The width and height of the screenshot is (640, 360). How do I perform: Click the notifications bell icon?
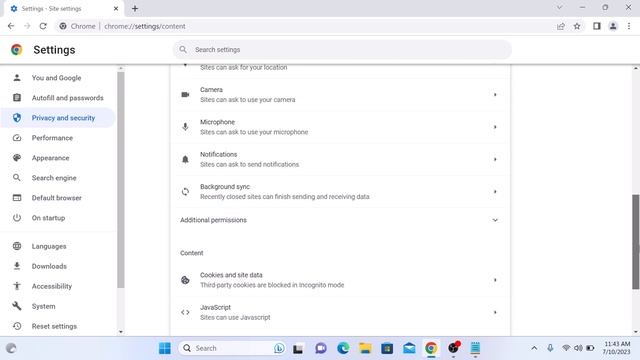pos(185,159)
